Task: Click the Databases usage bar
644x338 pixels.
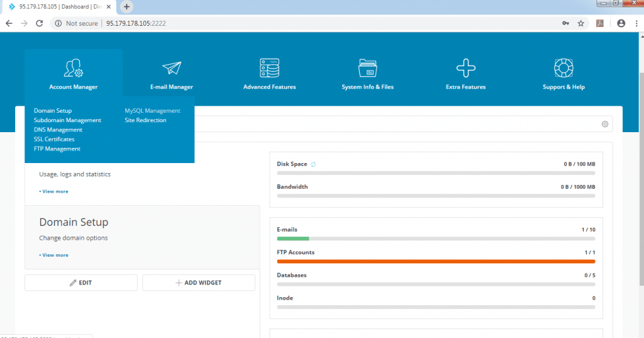Action: 436,284
